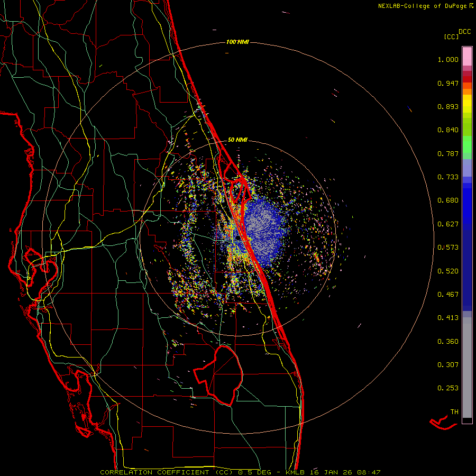Click the 08:47 timestamp
This screenshot has height=476, width=476.
(369, 472)
